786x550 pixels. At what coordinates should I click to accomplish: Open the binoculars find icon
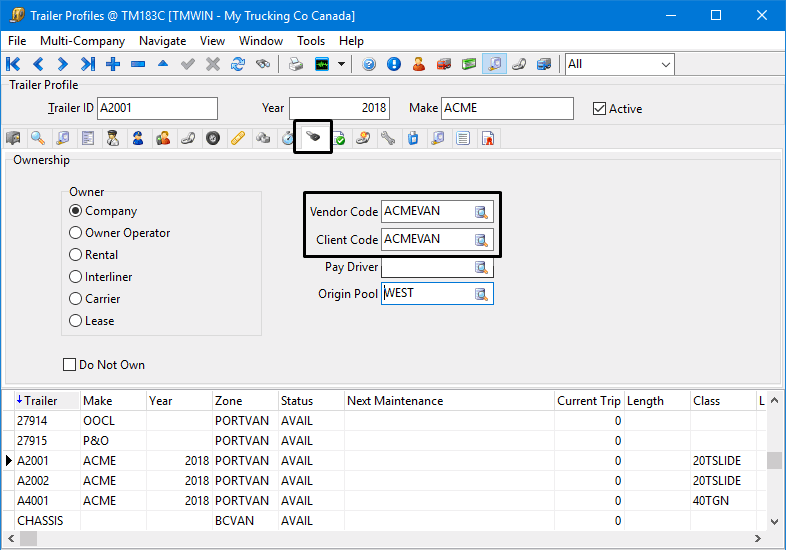pyautogui.click(x=263, y=64)
